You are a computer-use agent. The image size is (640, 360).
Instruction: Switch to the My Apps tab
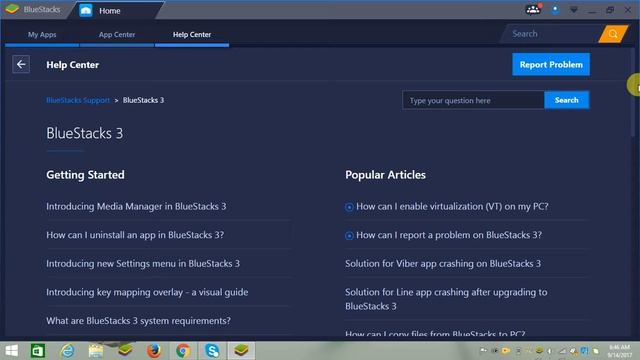[x=42, y=35]
